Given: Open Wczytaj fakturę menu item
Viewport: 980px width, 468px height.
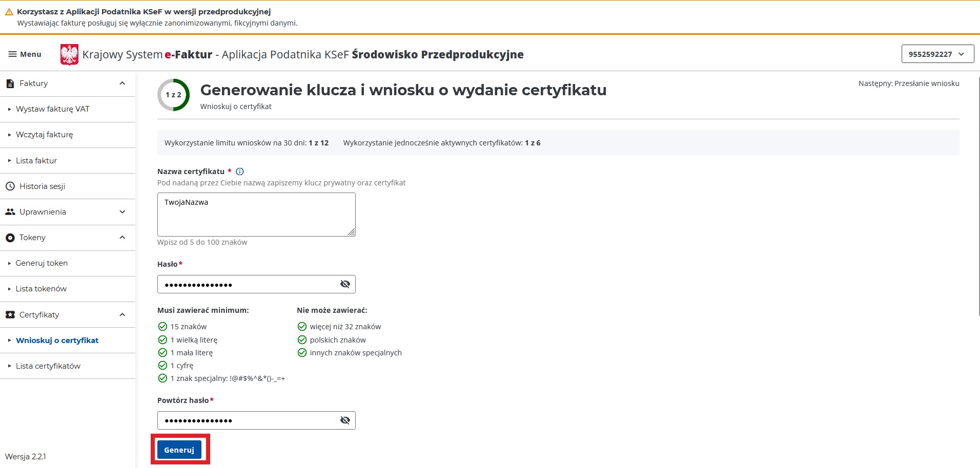Looking at the screenshot, I should tap(68, 135).
